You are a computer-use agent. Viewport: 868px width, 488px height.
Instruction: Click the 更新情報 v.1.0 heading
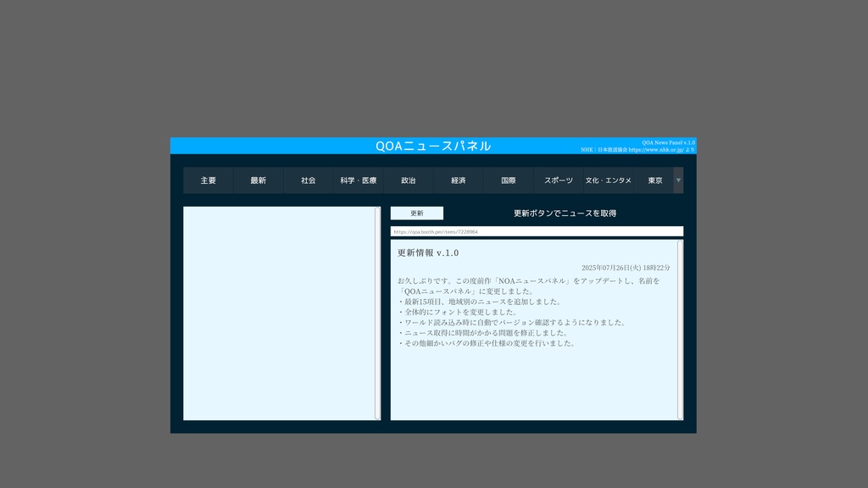(x=426, y=252)
